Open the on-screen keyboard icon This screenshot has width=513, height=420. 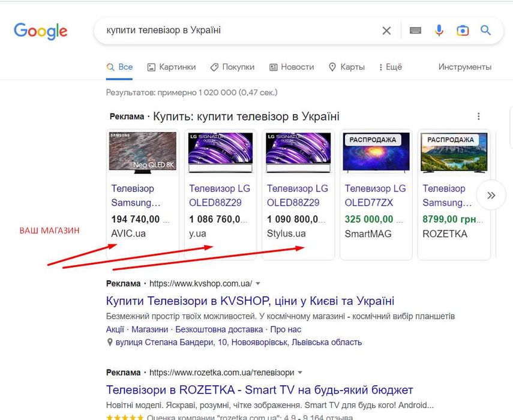[415, 31]
